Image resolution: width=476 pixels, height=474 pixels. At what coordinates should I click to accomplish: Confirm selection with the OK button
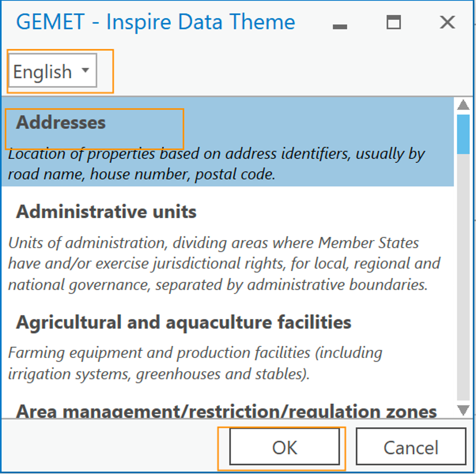[x=283, y=447]
